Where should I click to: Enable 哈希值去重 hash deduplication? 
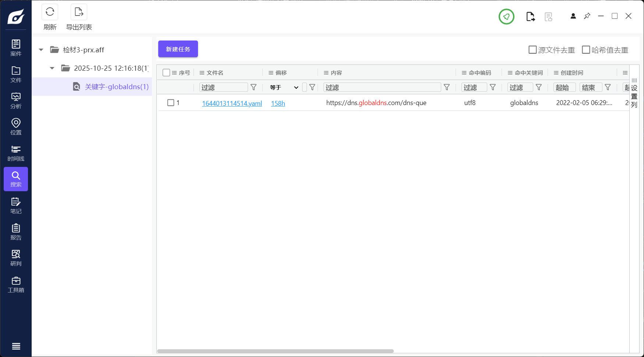[x=586, y=49]
